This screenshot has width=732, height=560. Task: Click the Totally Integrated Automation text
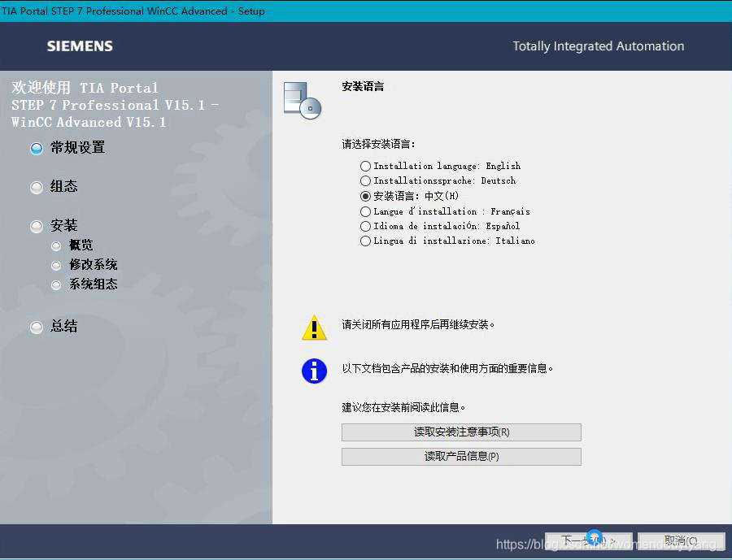click(599, 46)
